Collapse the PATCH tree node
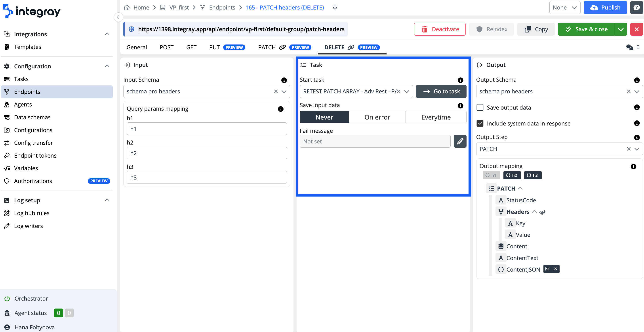 pos(520,189)
